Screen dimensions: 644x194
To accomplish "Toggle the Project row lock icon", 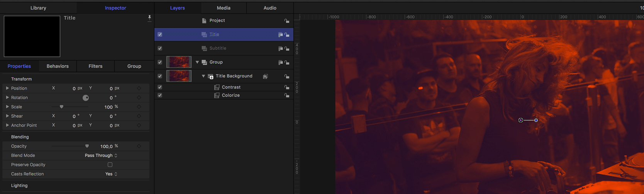I will [x=286, y=21].
